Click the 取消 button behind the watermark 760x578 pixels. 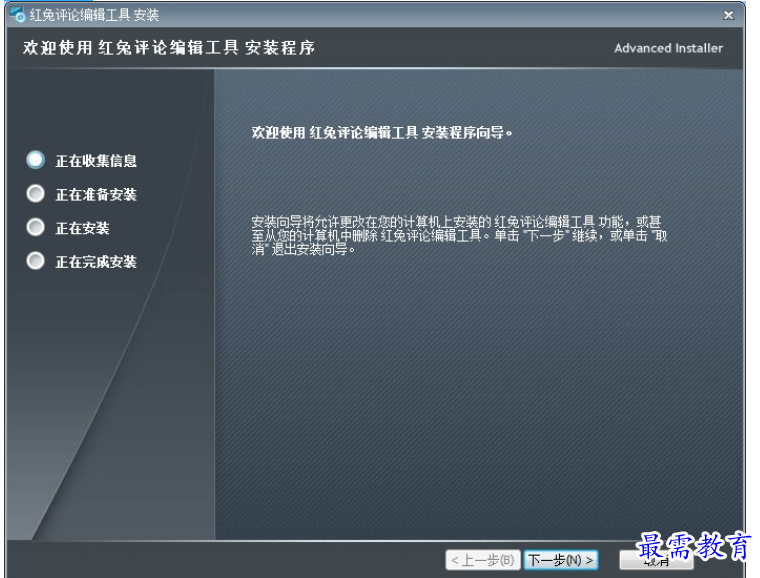click(x=656, y=561)
